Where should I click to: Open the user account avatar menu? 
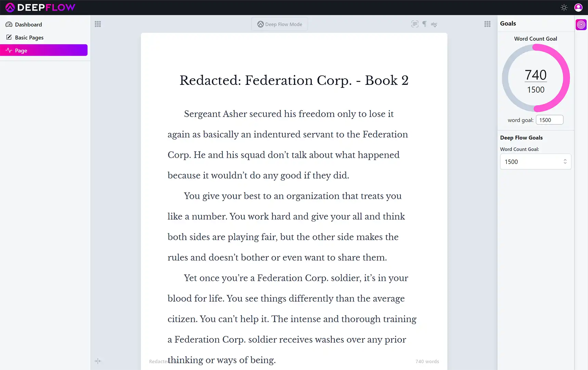[x=578, y=7]
